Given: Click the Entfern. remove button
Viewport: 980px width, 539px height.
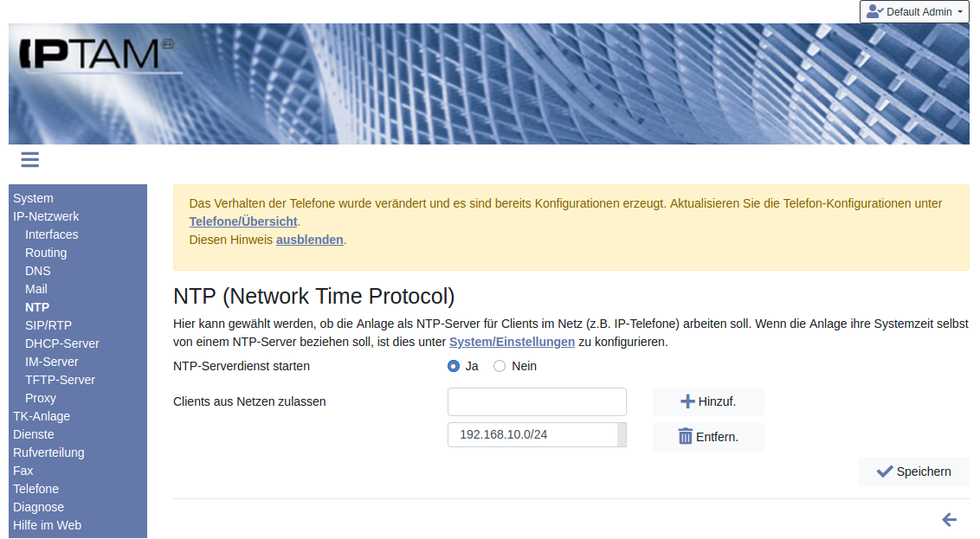Looking at the screenshot, I should click(708, 437).
